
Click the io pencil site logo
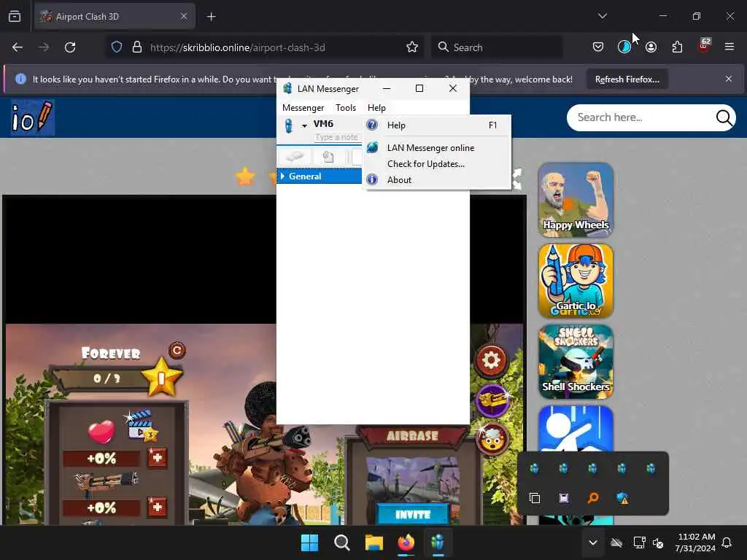(x=32, y=117)
